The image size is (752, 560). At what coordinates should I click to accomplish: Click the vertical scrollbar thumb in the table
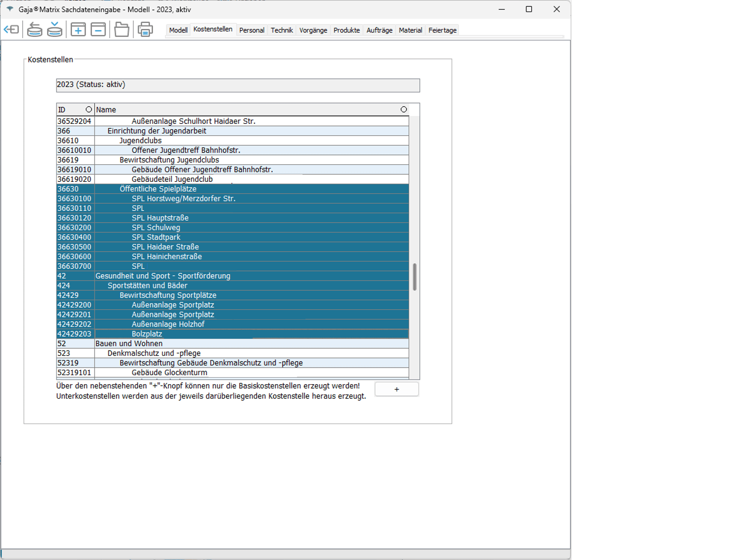pos(414,277)
